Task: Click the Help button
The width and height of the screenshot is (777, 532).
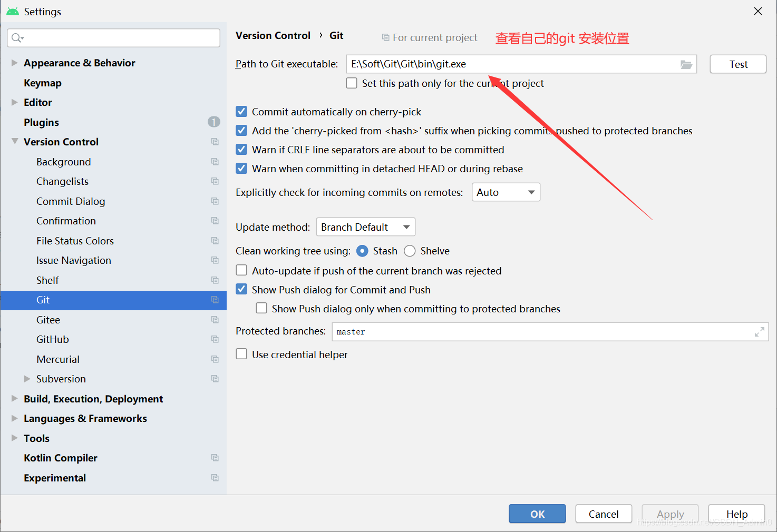Action: (x=736, y=514)
